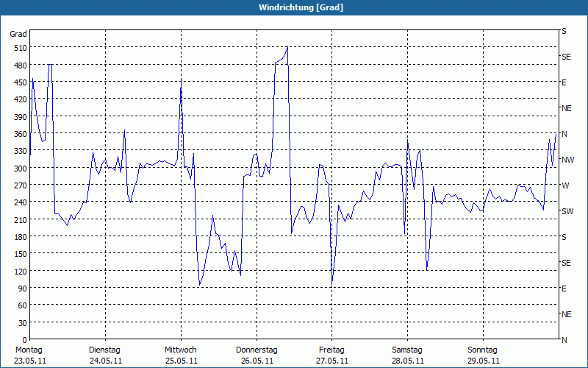Select the 'Grad' axis unit label
The height and width of the screenshot is (368, 588).
(18, 34)
